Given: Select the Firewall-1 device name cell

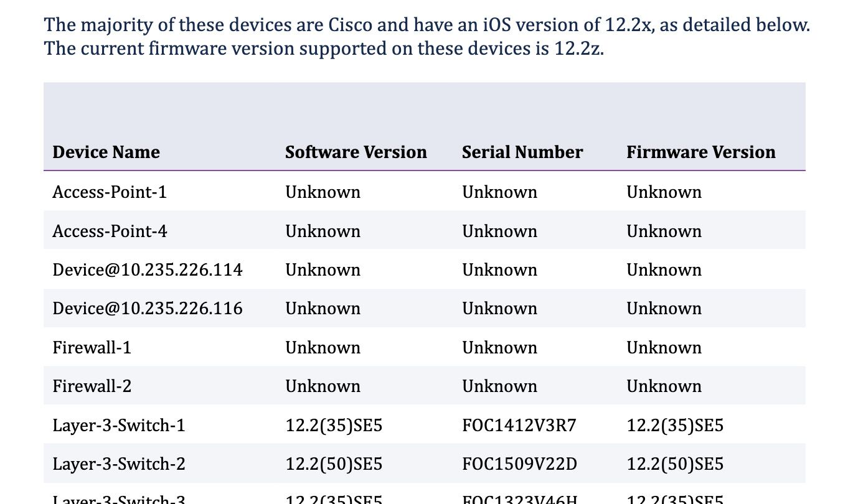Looking at the screenshot, I should (x=92, y=348).
